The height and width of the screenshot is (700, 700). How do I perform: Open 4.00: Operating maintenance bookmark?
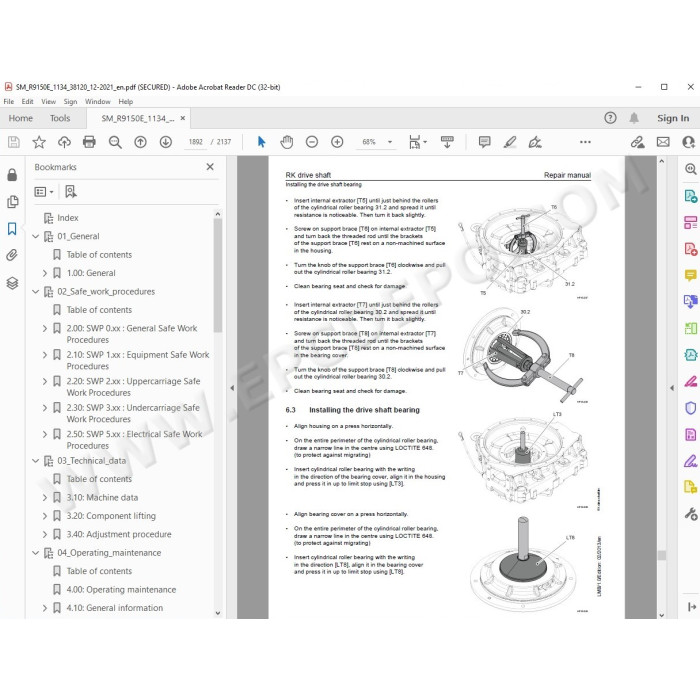tap(121, 590)
